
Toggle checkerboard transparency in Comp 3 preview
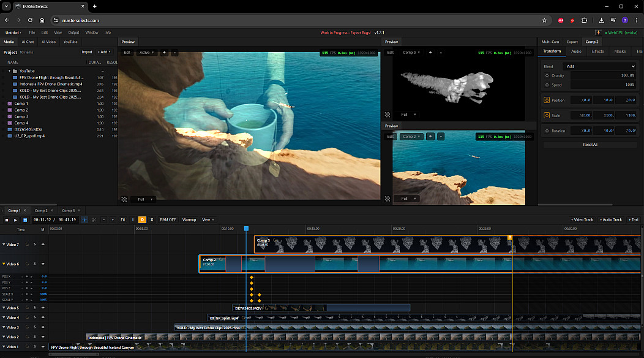pyautogui.click(x=387, y=115)
